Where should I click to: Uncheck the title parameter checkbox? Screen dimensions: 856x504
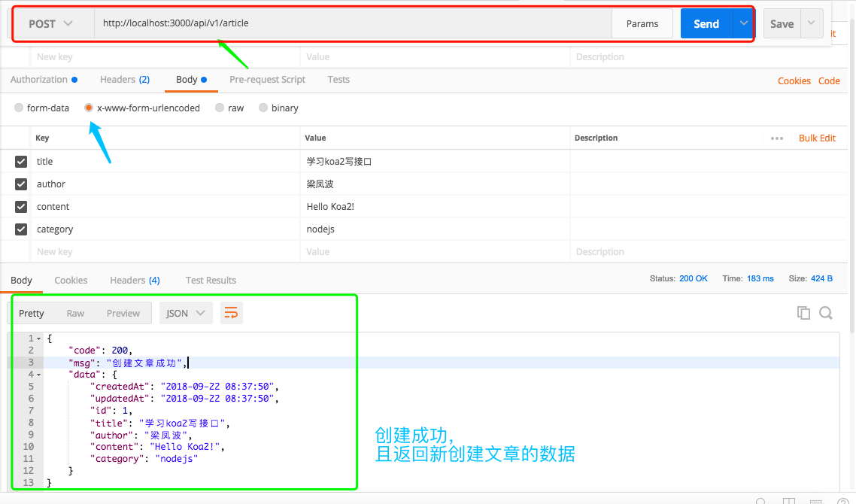tap(21, 162)
